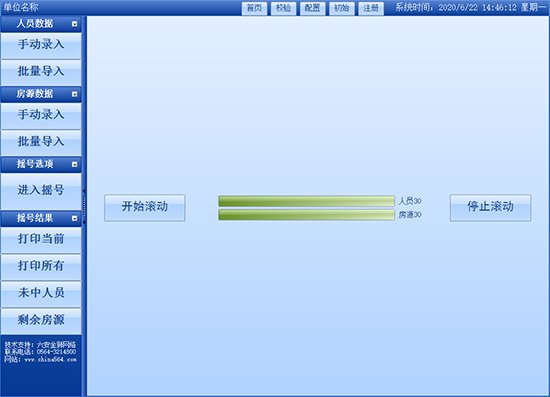Click the 房源30 label
This screenshot has height=397, width=550.
pyautogui.click(x=409, y=215)
